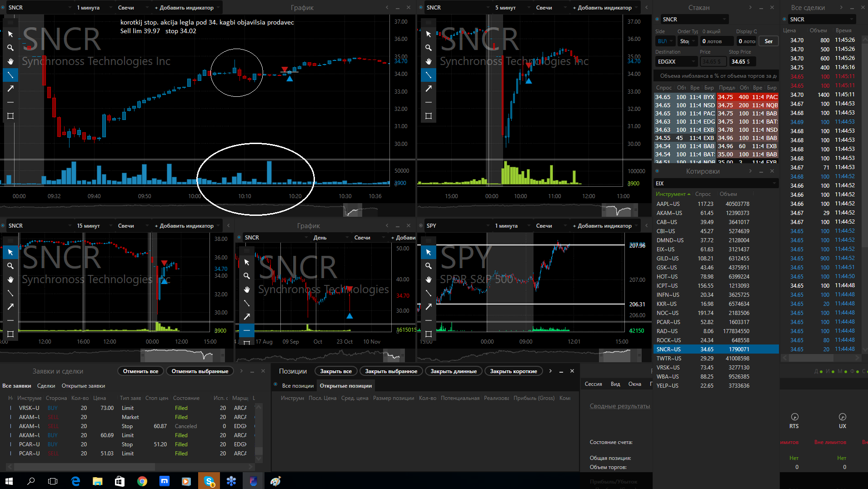Open the Вид menu

pos(615,384)
